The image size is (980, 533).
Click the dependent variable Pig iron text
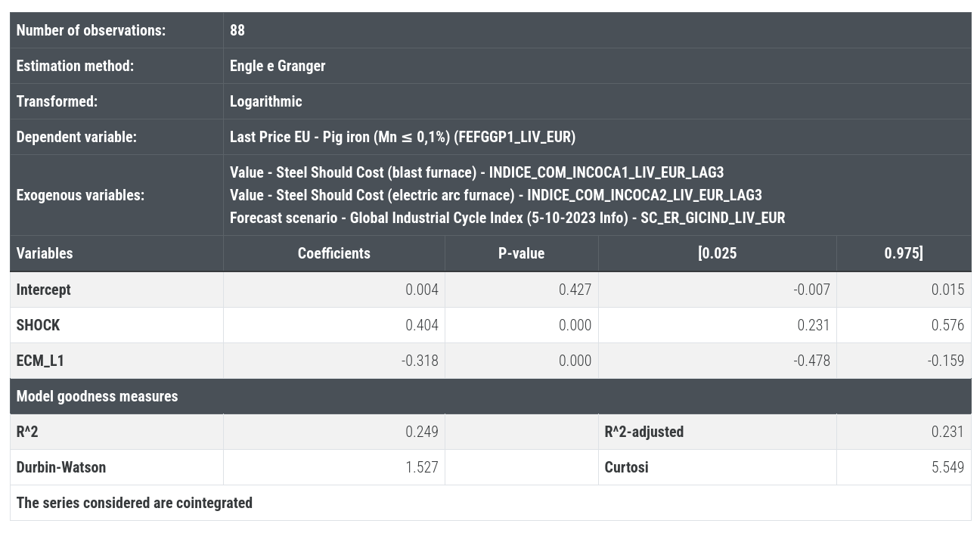[402, 137]
